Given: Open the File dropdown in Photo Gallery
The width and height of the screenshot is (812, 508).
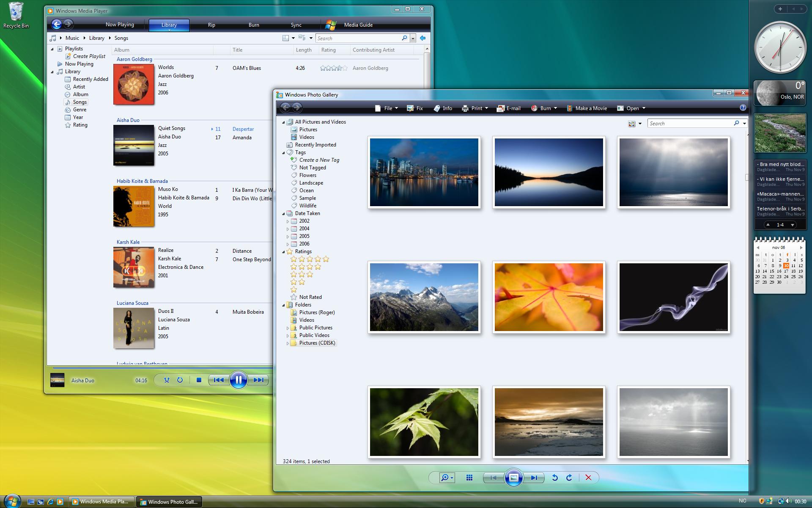Looking at the screenshot, I should 386,108.
